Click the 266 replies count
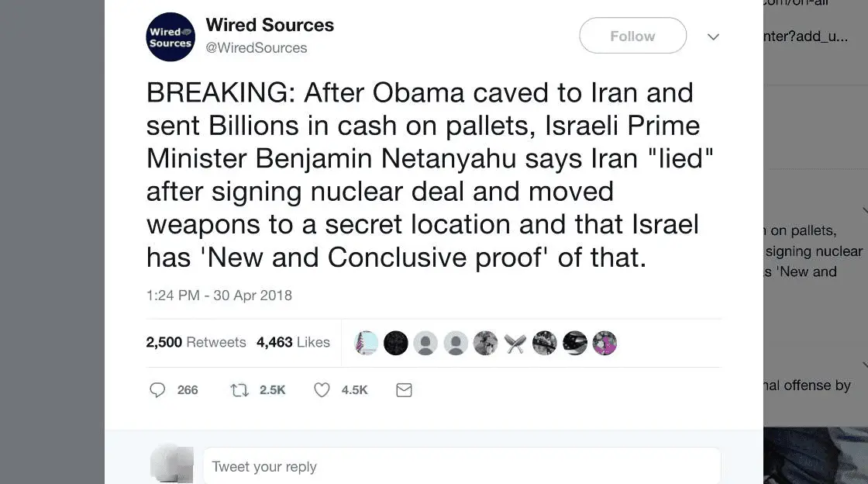Viewport: 868px width, 484px height. pyautogui.click(x=188, y=390)
